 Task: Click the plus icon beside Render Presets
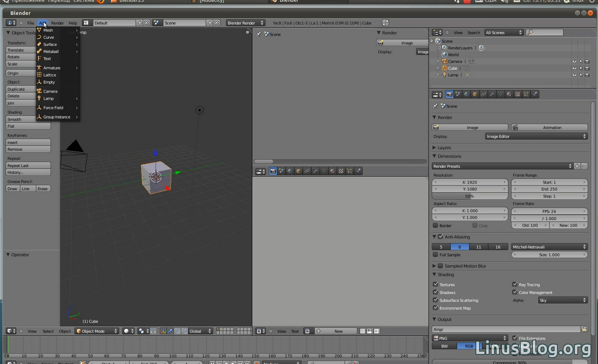[x=577, y=166]
